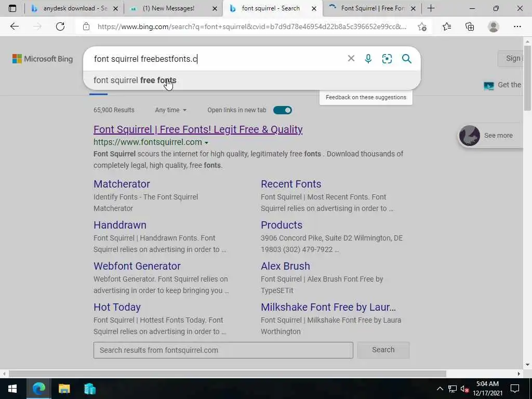
Task: Click the browser address bar URL
Action: [251, 26]
